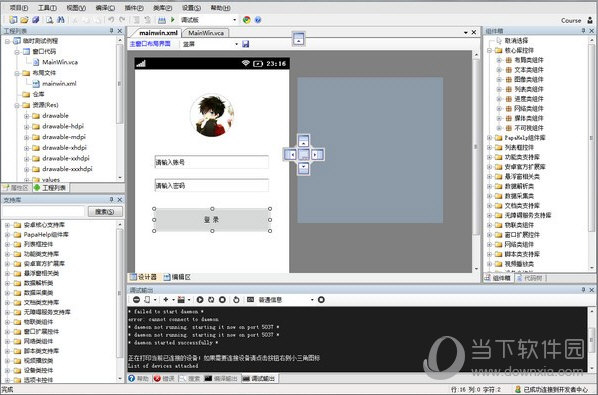Click the search box in support library panel
Image resolution: width=598 pixels, height=395 pixels.
tap(43, 211)
